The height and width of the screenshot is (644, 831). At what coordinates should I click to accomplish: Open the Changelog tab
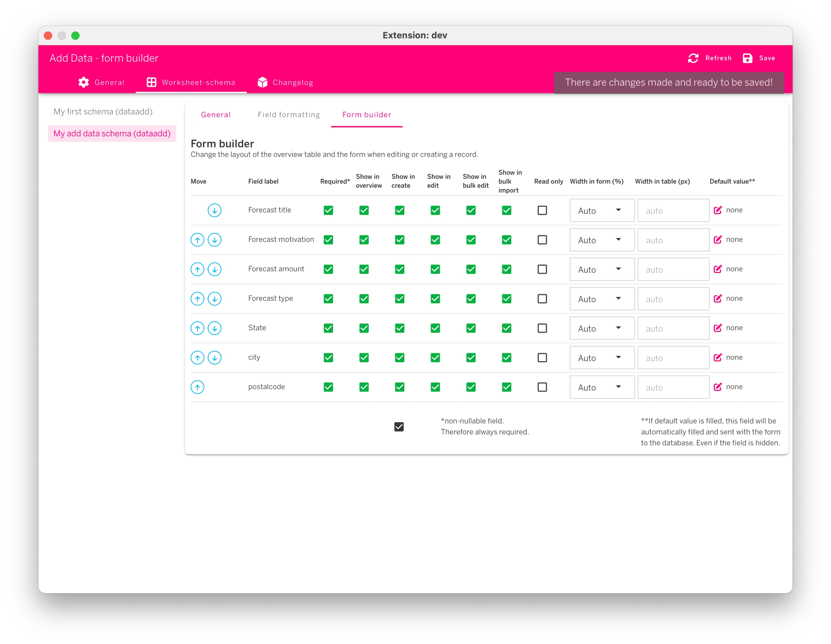[x=285, y=83]
